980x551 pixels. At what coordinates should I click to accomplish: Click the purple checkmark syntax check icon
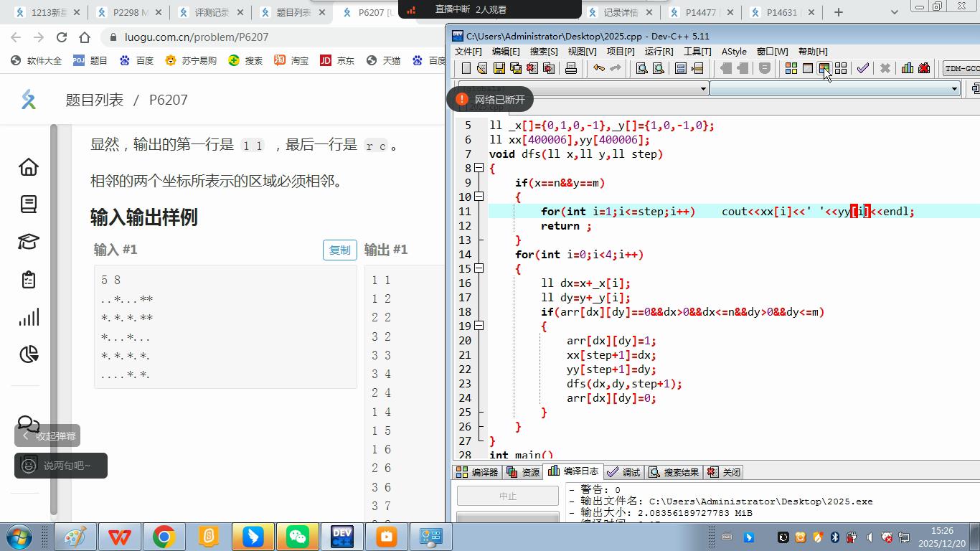coord(862,68)
